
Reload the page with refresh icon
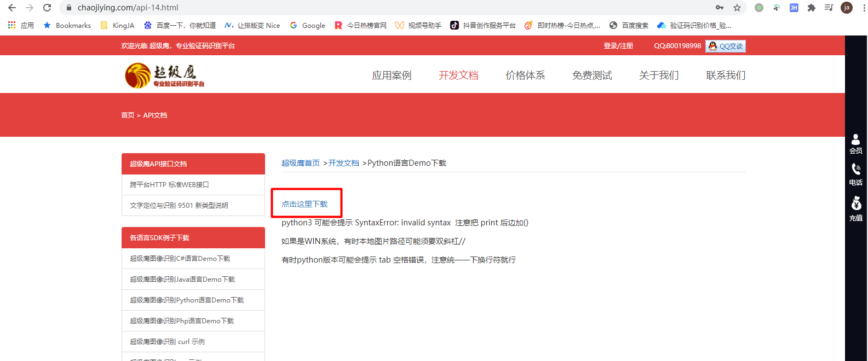[47, 8]
